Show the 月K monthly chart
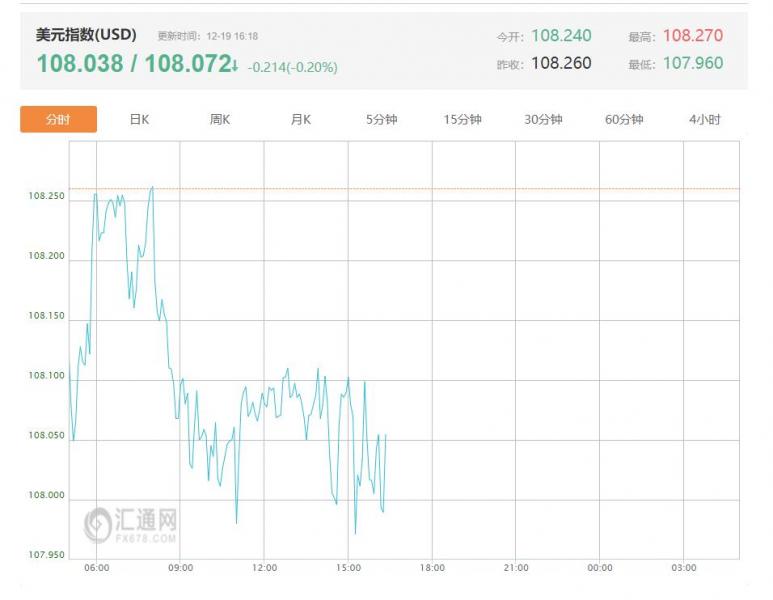Image resolution: width=773 pixels, height=600 pixels. click(301, 120)
